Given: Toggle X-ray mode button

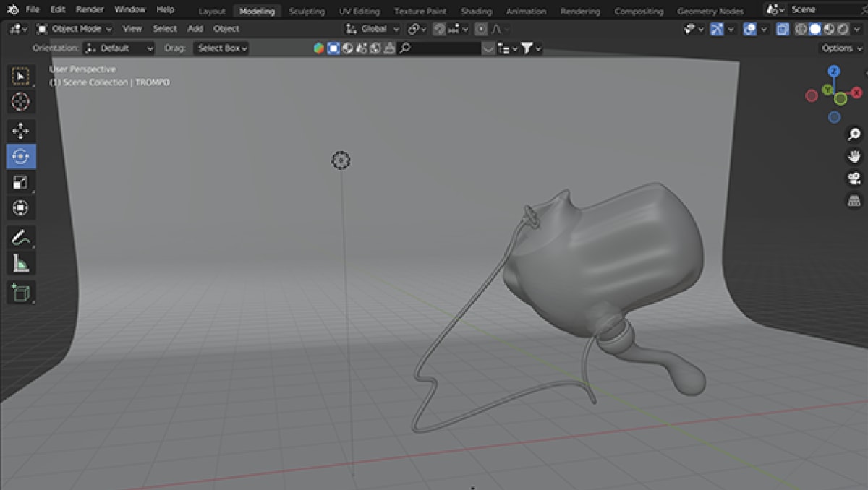Looking at the screenshot, I should pyautogui.click(x=783, y=29).
